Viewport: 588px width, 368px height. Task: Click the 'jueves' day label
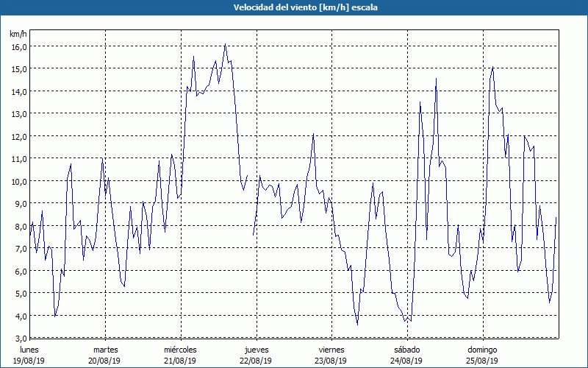[x=257, y=350]
